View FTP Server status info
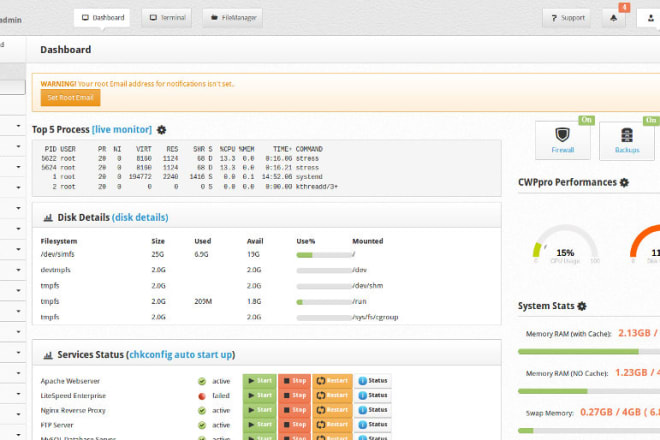 coord(373,425)
